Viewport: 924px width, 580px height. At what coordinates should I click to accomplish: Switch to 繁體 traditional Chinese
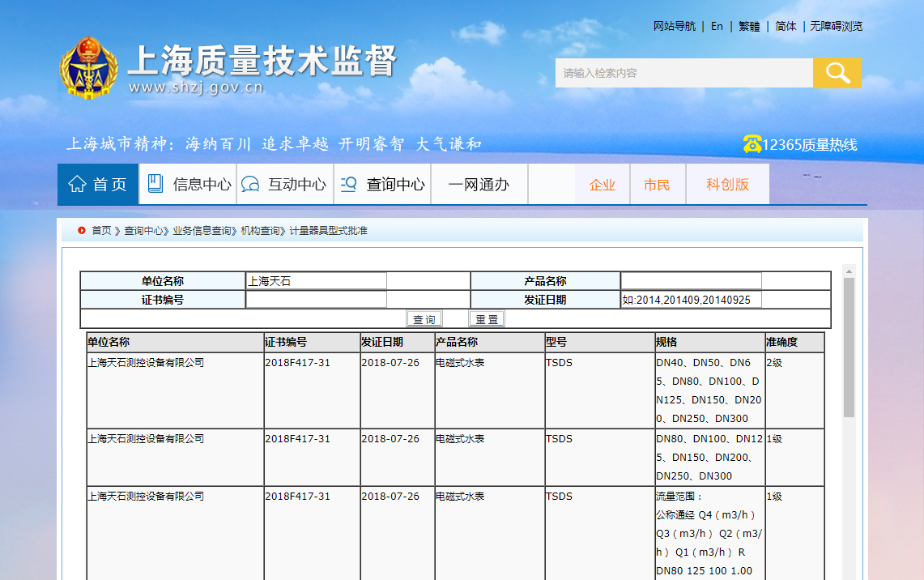click(x=749, y=26)
